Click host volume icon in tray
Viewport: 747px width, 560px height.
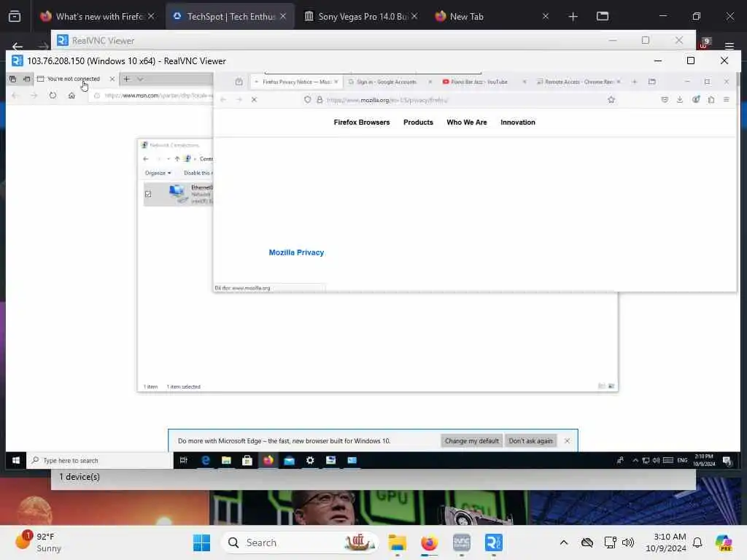coord(628,542)
